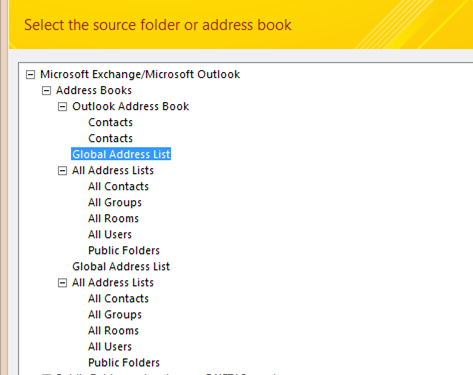Select Public Folders just above unhighlighted Global Address List
This screenshot has width=473, height=375.
click(x=124, y=250)
